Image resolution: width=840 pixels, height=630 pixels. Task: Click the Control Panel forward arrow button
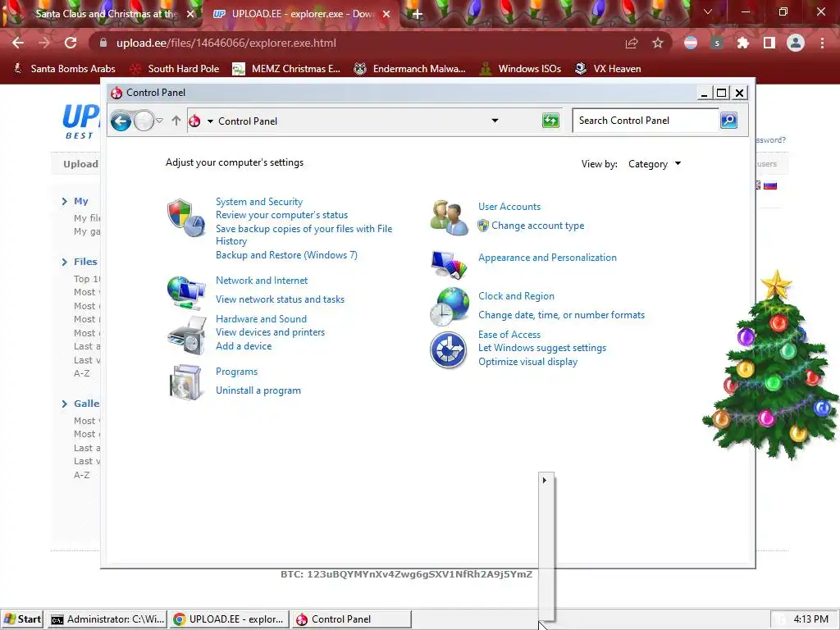point(144,121)
